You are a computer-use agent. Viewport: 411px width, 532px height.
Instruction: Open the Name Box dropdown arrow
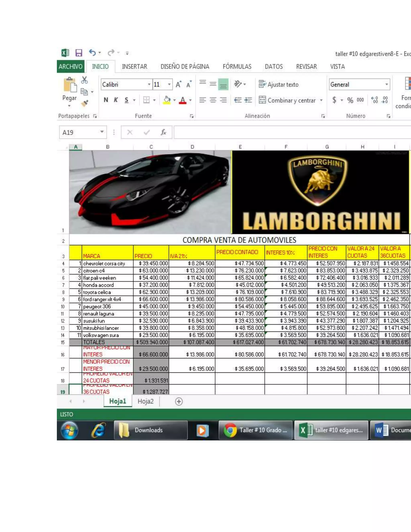pyautogui.click(x=102, y=132)
